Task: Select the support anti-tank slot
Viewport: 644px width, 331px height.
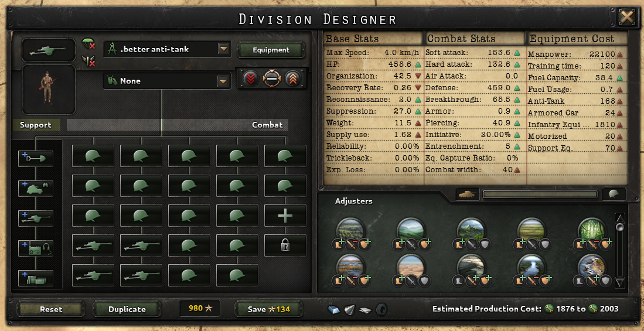Action: (36, 218)
